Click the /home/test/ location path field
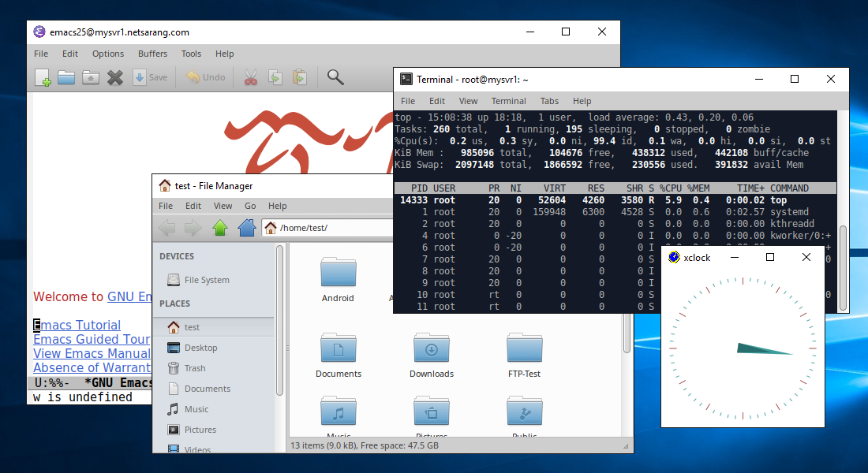The width and height of the screenshot is (868, 473). 331,228
